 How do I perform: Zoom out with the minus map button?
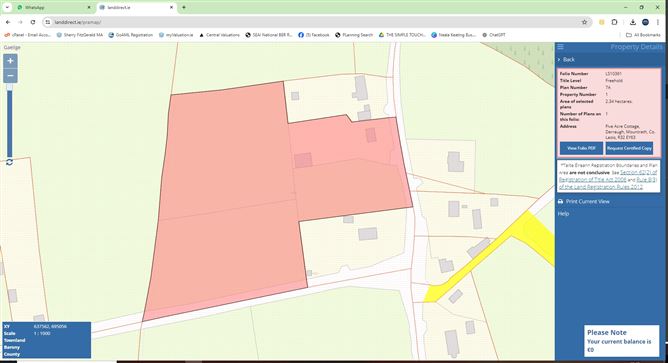point(10,76)
